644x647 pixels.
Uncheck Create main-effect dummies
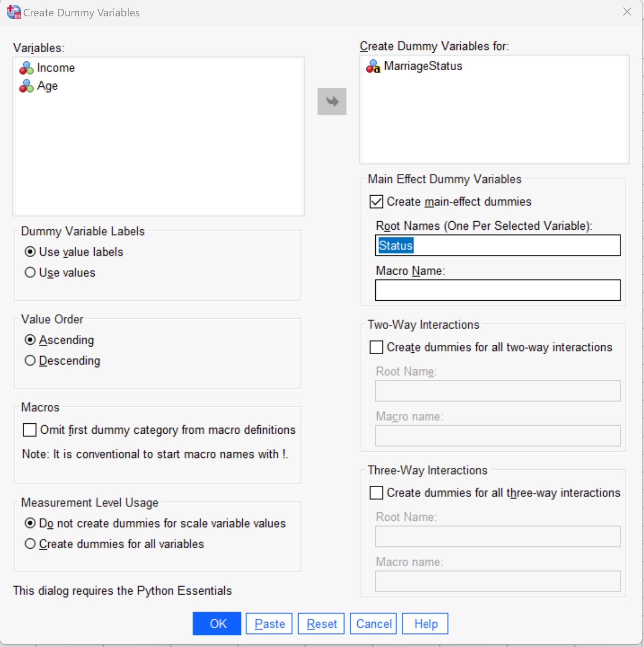pyautogui.click(x=376, y=202)
